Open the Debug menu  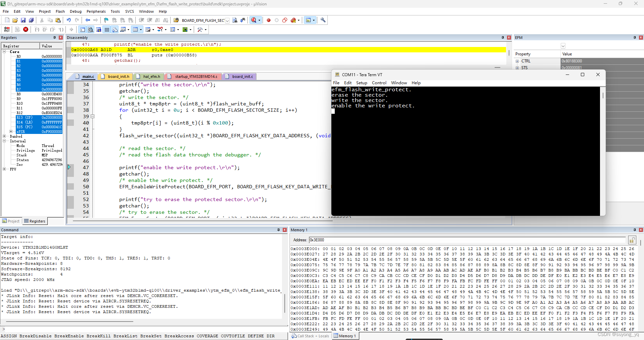click(76, 11)
